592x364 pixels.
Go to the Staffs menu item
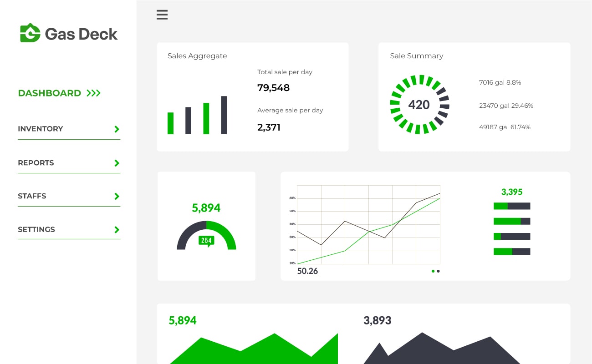(x=32, y=196)
